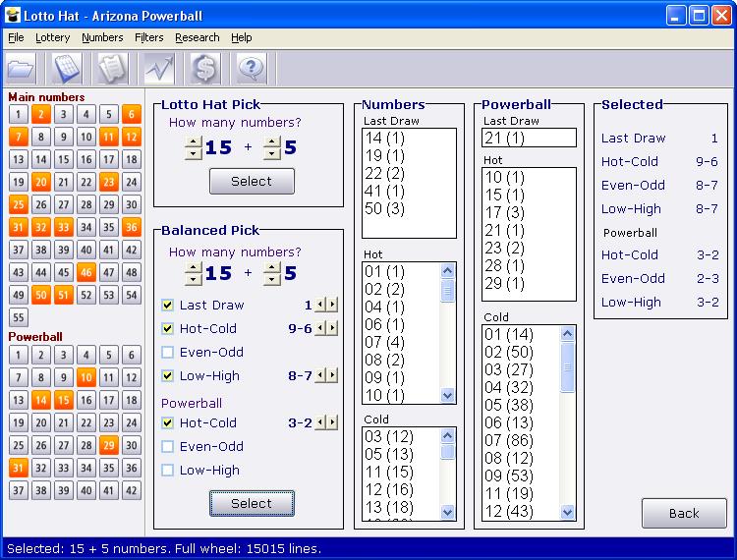Image resolution: width=737 pixels, height=560 pixels.
Task: Decrease Balanced Pick Powerball count spinner
Action: (x=272, y=280)
